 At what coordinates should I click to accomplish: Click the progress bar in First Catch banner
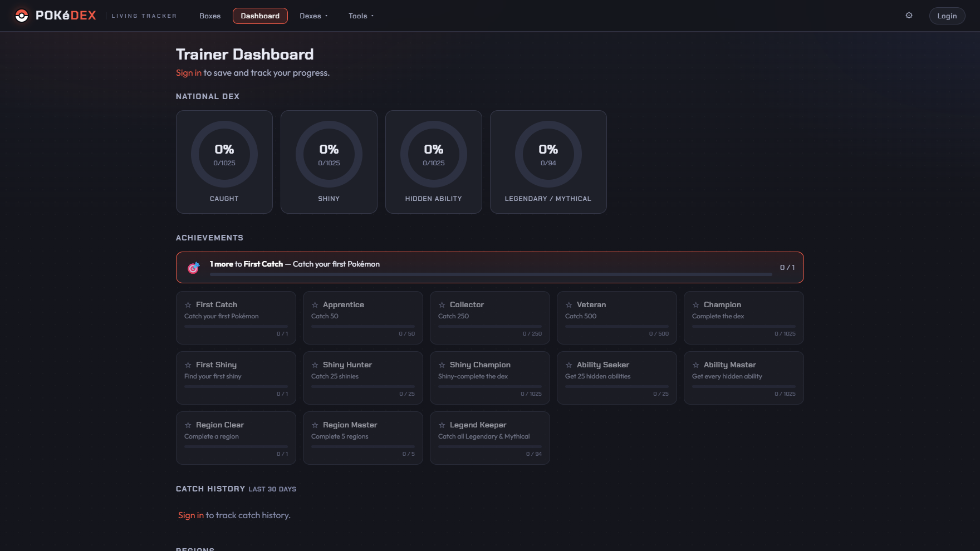click(x=491, y=274)
